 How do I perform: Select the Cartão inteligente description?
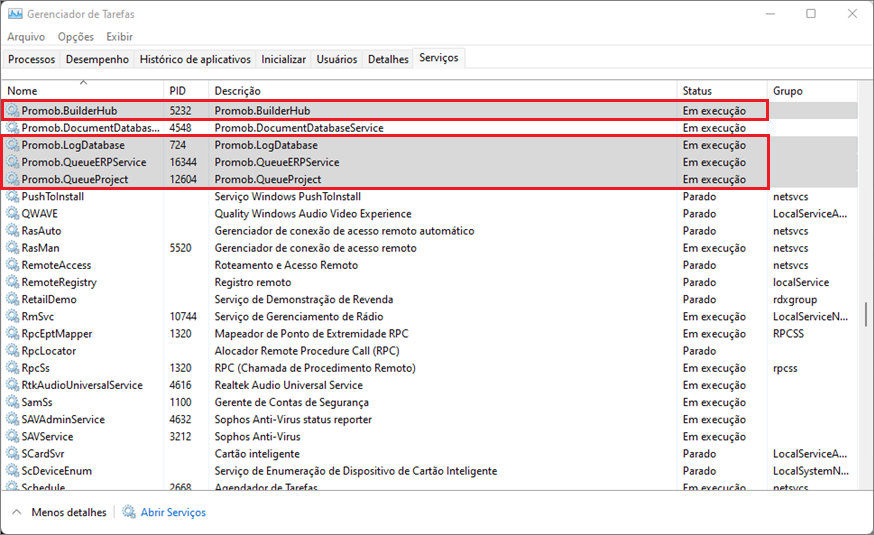click(x=257, y=454)
